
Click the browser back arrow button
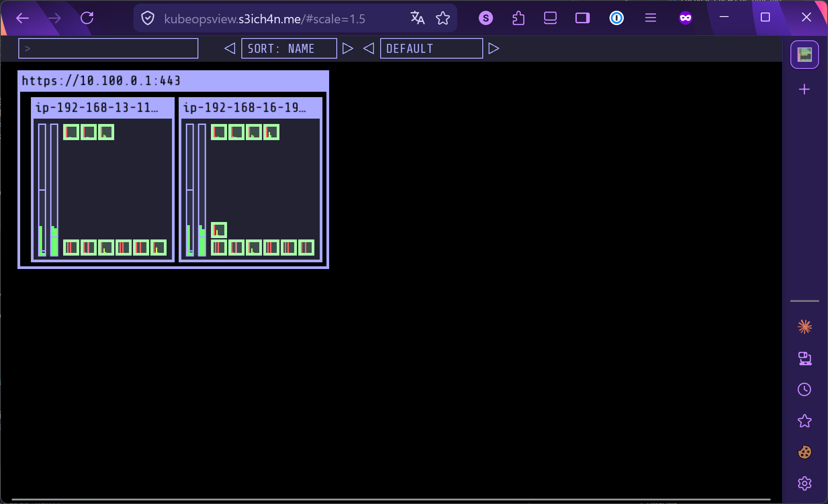22,18
